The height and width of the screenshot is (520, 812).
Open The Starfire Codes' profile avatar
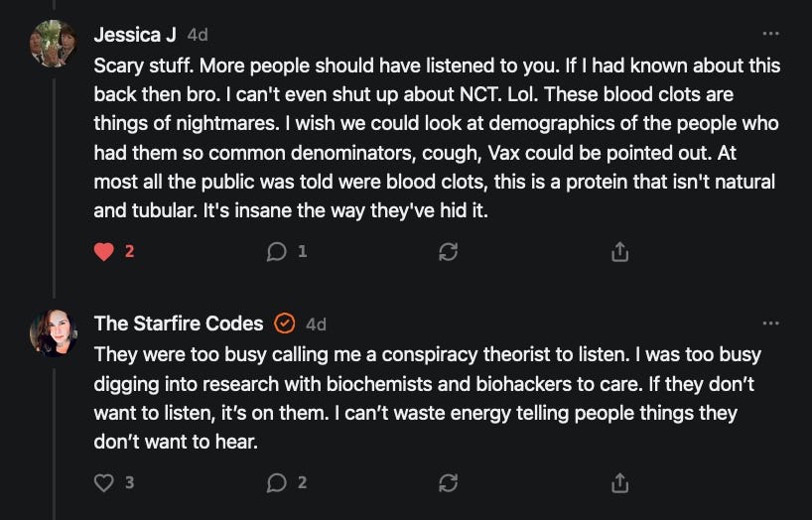click(53, 332)
